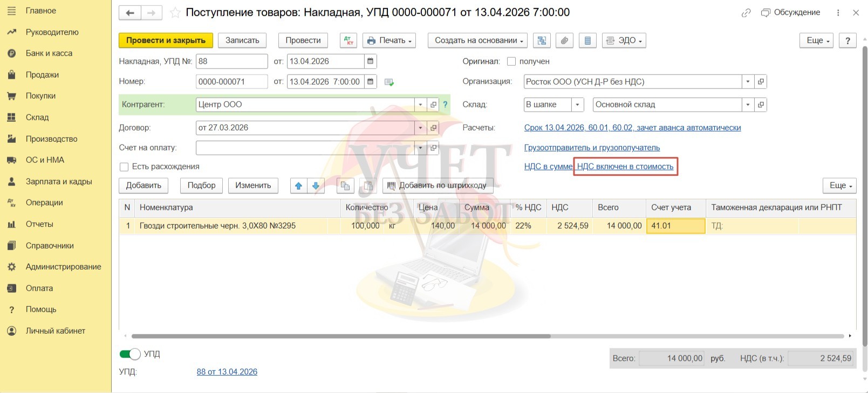Image resolution: width=868 pixels, height=393 pixels.
Task: Click the Добавить row button
Action: click(143, 185)
